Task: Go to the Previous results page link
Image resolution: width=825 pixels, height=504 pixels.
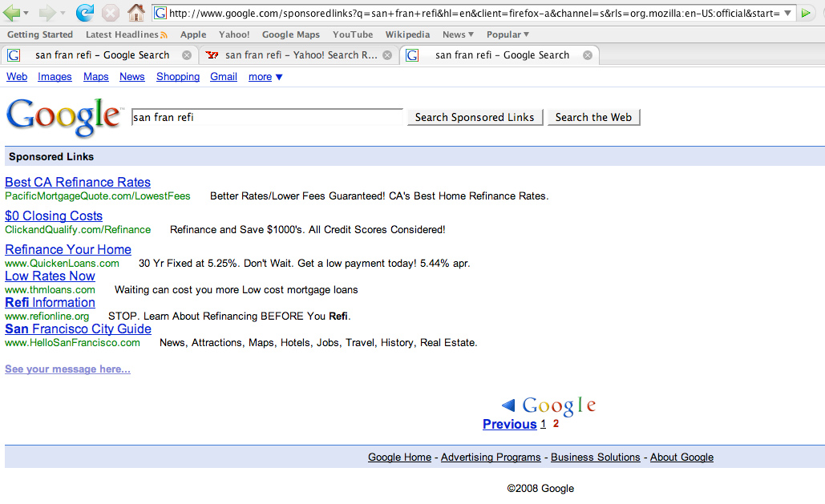Action: (x=510, y=424)
